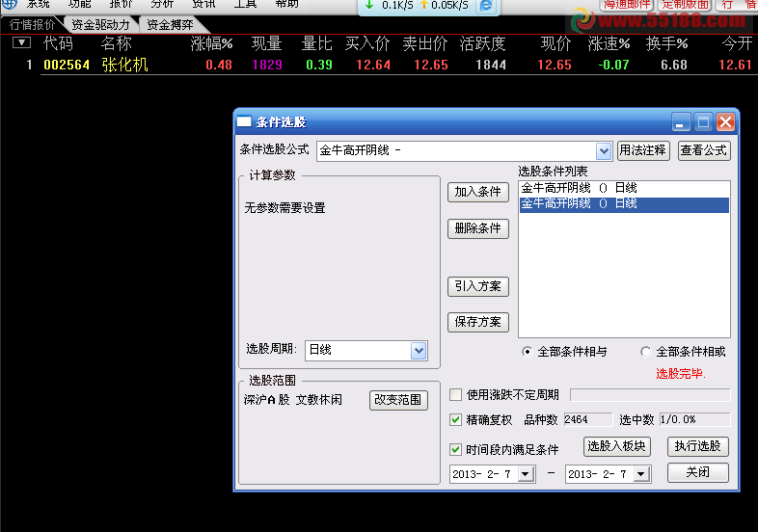The image size is (758, 532).
Task: Open the 帮助 menu
Action: click(x=286, y=5)
